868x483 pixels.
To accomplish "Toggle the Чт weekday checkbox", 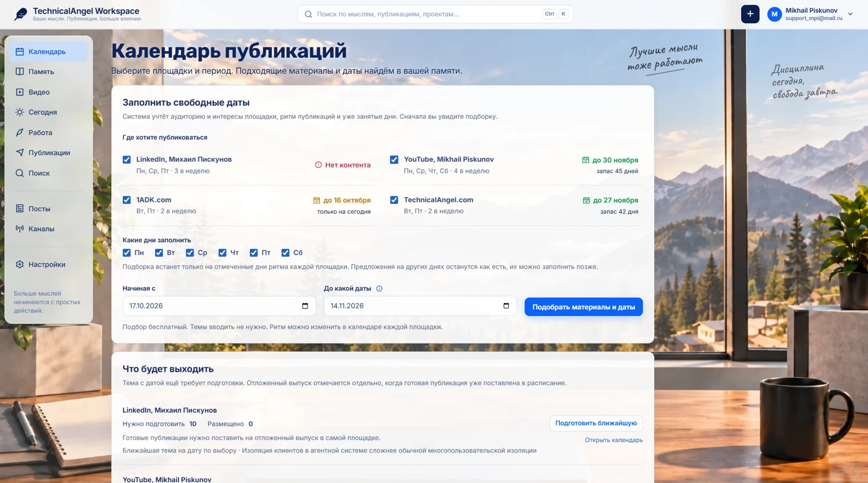I will click(x=222, y=253).
